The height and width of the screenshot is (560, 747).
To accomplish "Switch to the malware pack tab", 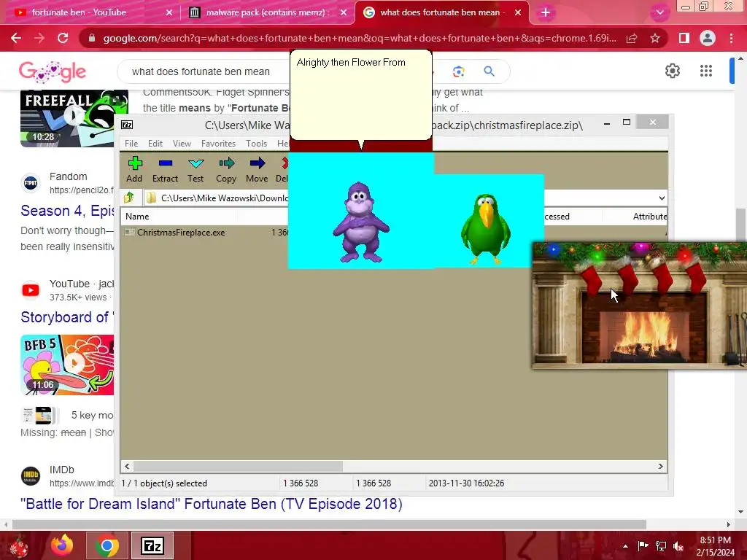I will point(268,12).
